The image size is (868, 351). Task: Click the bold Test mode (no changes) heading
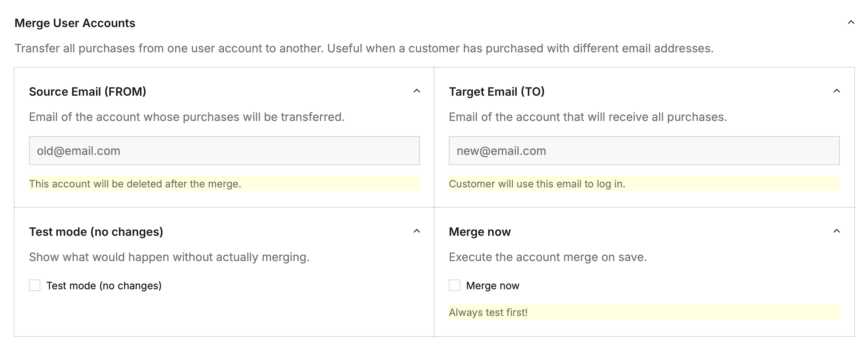point(96,232)
